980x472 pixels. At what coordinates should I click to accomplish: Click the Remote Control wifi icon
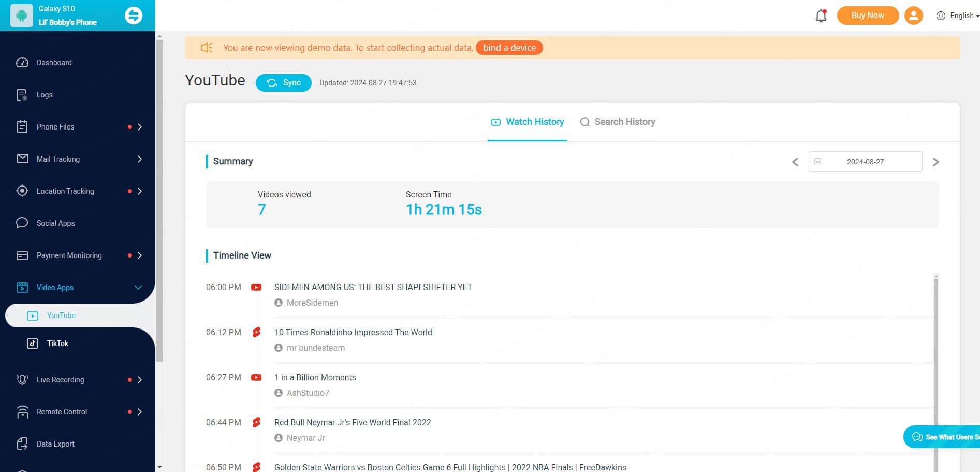(22, 412)
